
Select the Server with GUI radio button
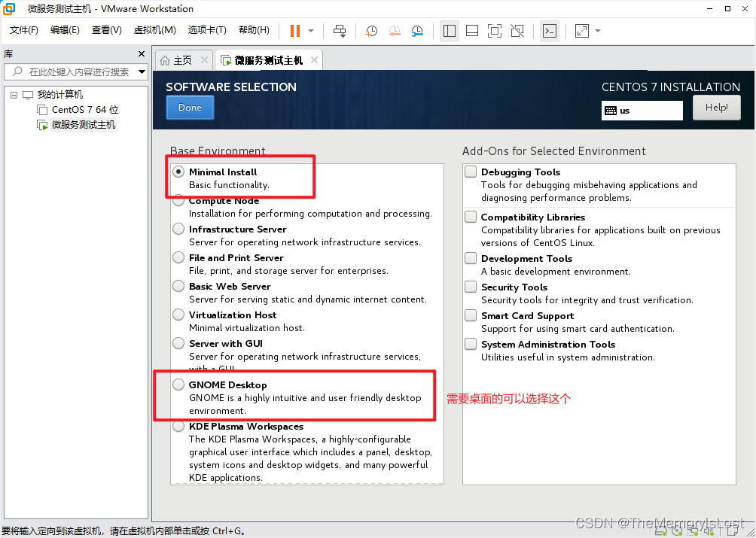(178, 343)
